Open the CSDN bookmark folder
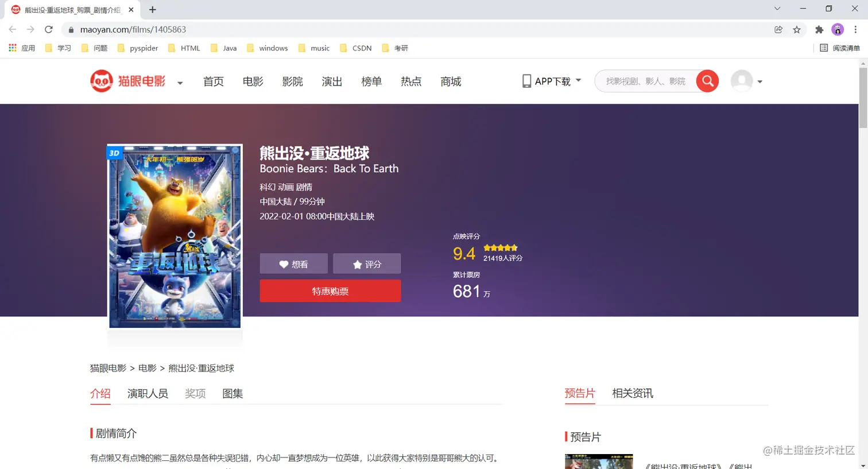Viewport: 868px width, 469px height. point(355,48)
